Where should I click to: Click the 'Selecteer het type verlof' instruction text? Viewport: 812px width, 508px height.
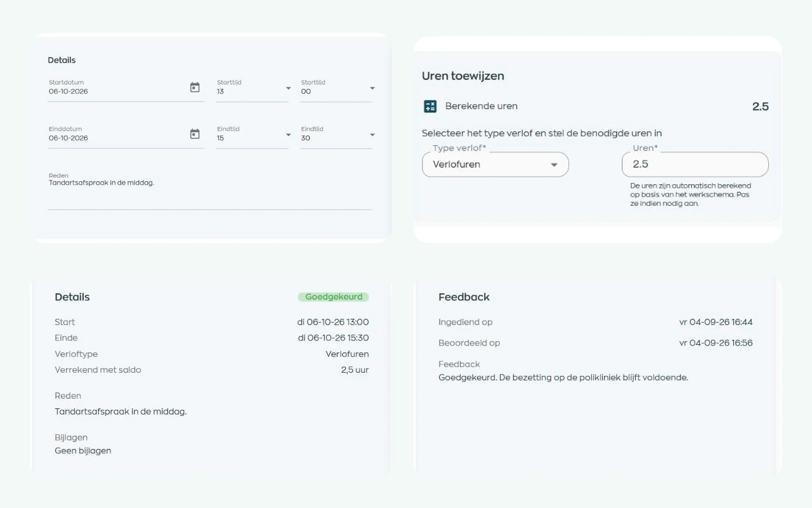click(x=542, y=133)
